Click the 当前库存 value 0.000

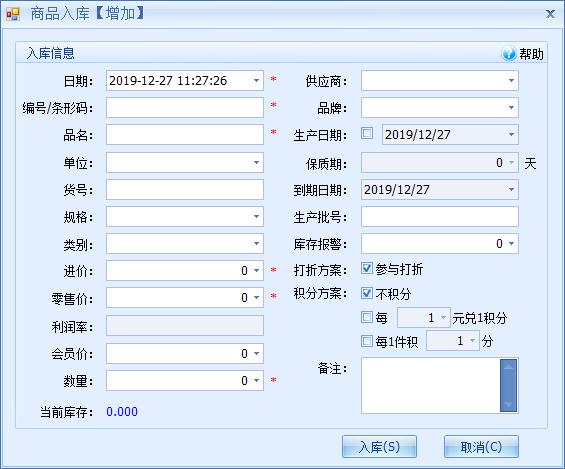pos(122,412)
